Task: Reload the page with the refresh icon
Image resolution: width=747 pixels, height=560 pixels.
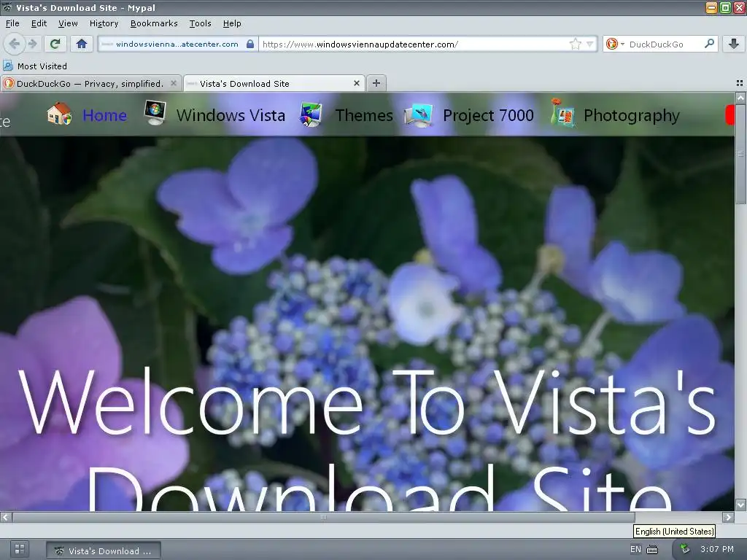Action: tap(55, 44)
